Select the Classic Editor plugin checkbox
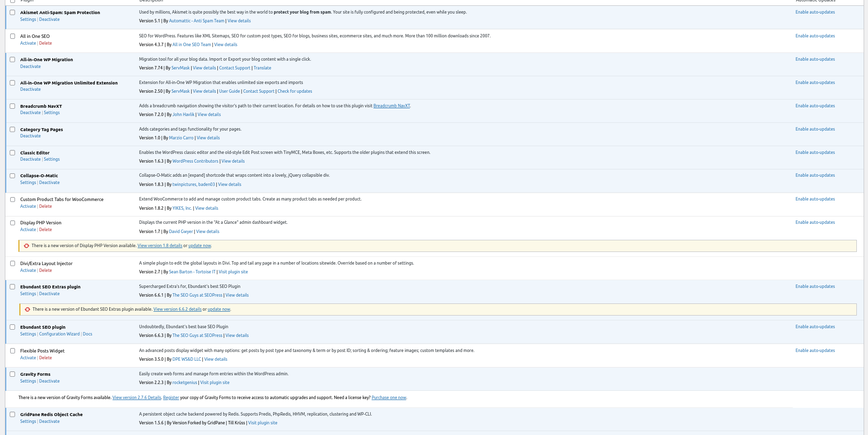This screenshot has width=868, height=435. 13,152
